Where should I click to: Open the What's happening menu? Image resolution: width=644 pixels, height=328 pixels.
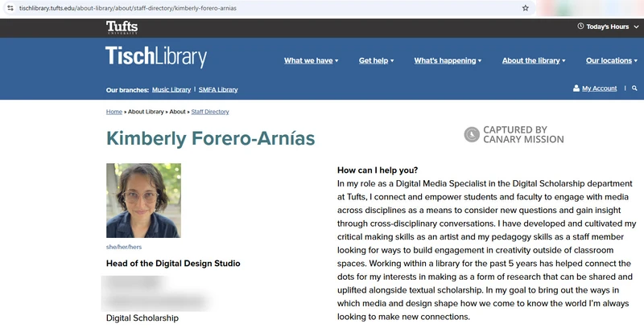[x=448, y=60]
